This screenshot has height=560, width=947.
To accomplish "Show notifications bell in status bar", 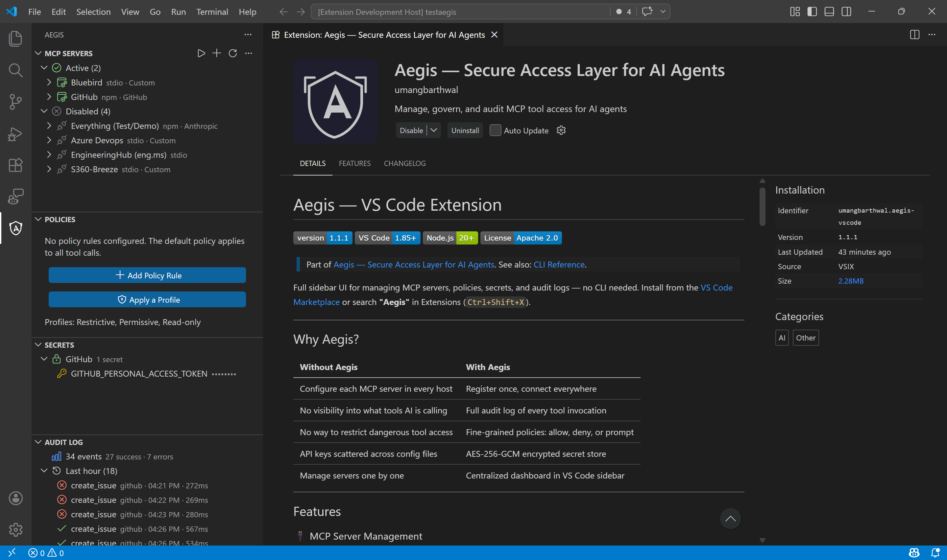I will [935, 553].
